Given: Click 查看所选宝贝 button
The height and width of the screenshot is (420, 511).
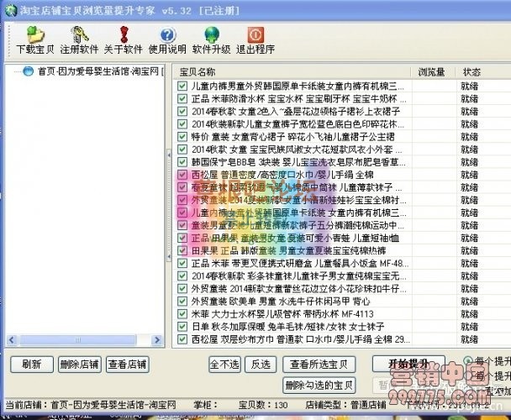Looking at the screenshot, I should coord(319,365).
